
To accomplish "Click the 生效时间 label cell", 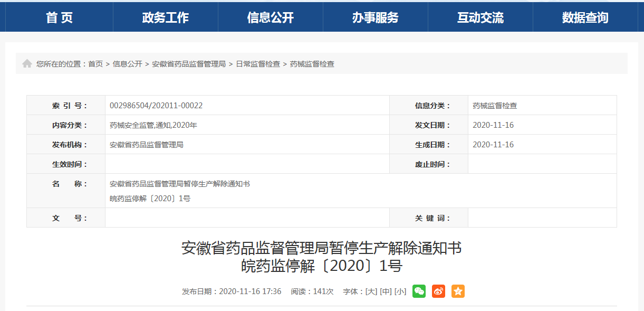I will tap(66, 164).
